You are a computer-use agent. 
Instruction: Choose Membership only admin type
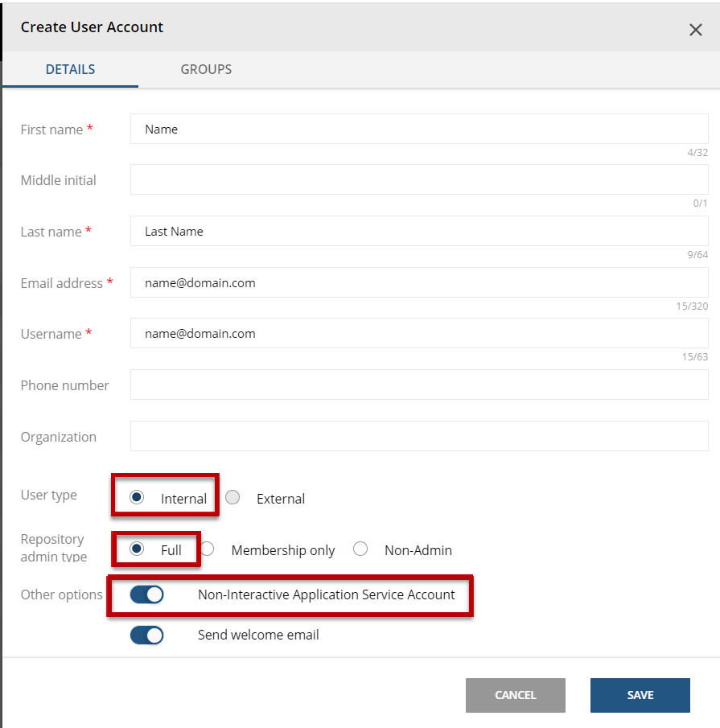[207, 549]
